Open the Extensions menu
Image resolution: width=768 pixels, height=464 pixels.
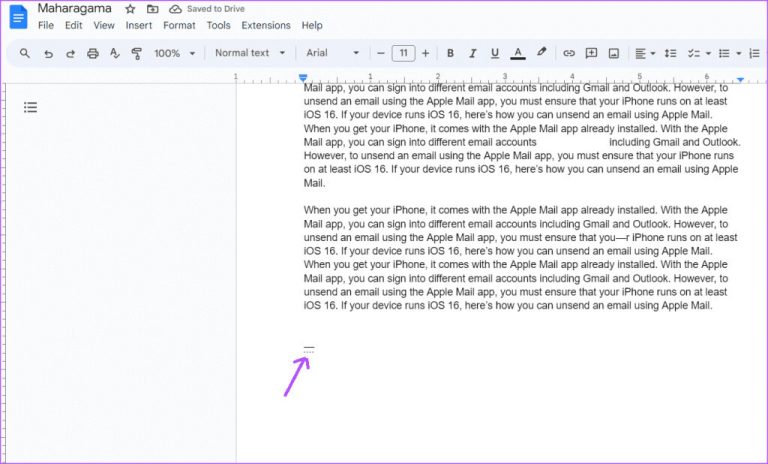coord(266,25)
